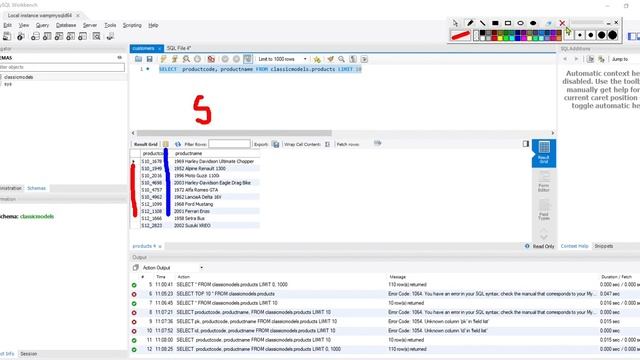Open the Scripting menu

[132, 25]
